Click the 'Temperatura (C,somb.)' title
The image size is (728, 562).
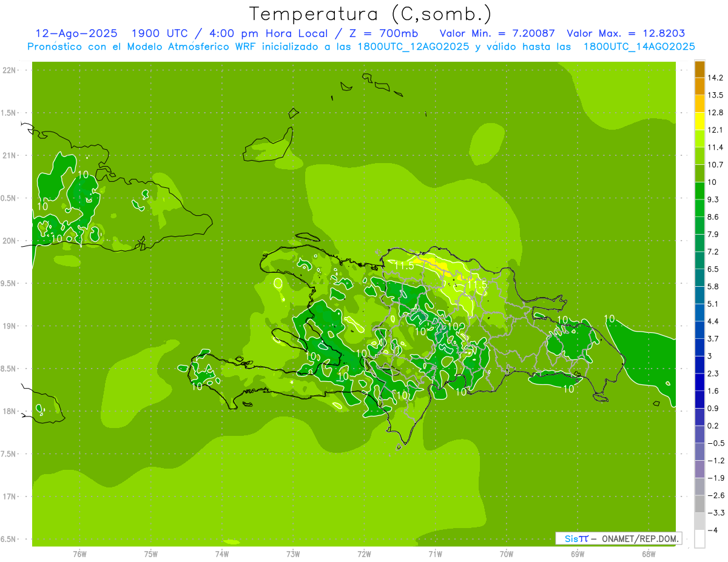371,13
